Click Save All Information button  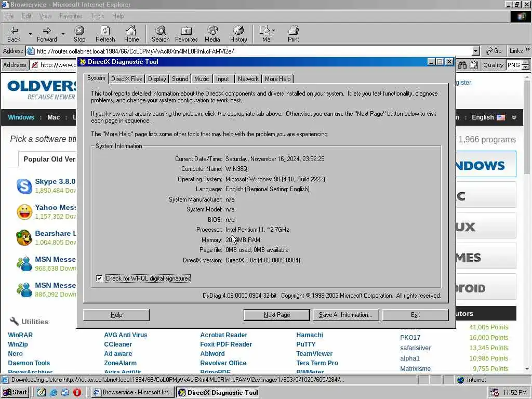click(345, 315)
